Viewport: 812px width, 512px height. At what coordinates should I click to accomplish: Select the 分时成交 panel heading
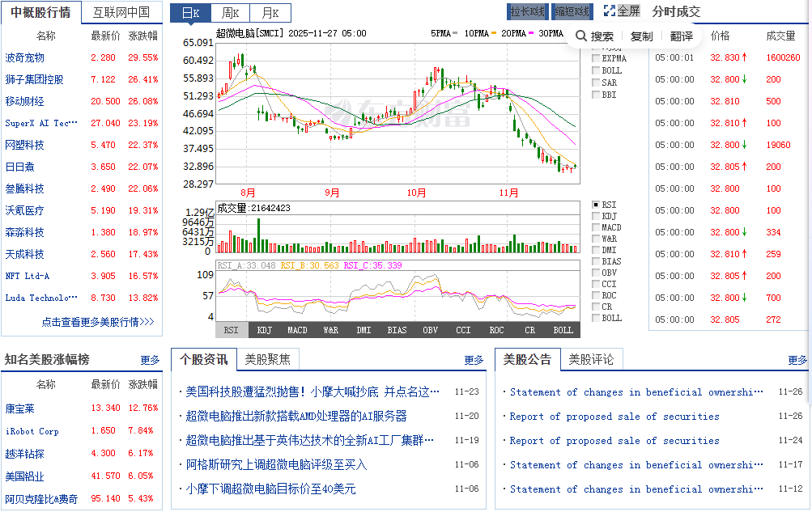[676, 11]
